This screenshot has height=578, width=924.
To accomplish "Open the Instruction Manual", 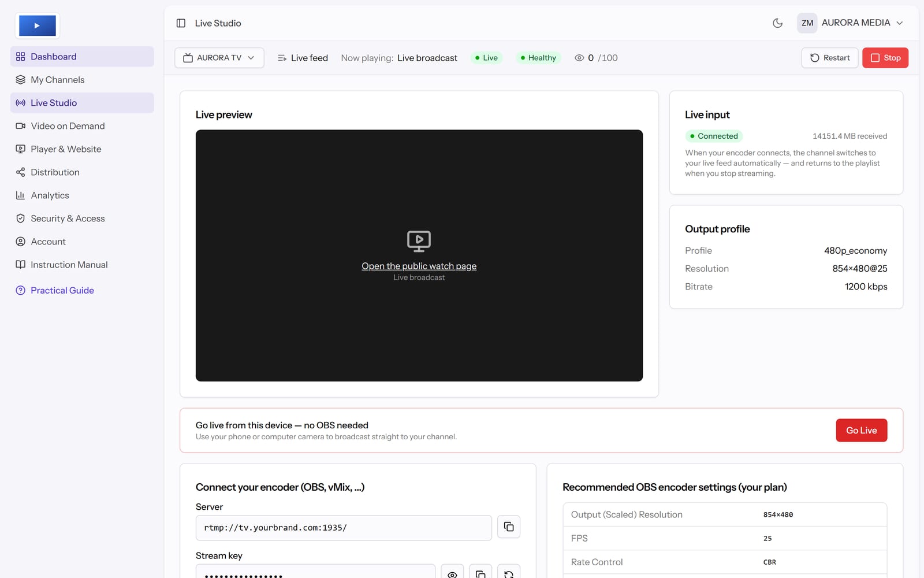I will coord(82,265).
